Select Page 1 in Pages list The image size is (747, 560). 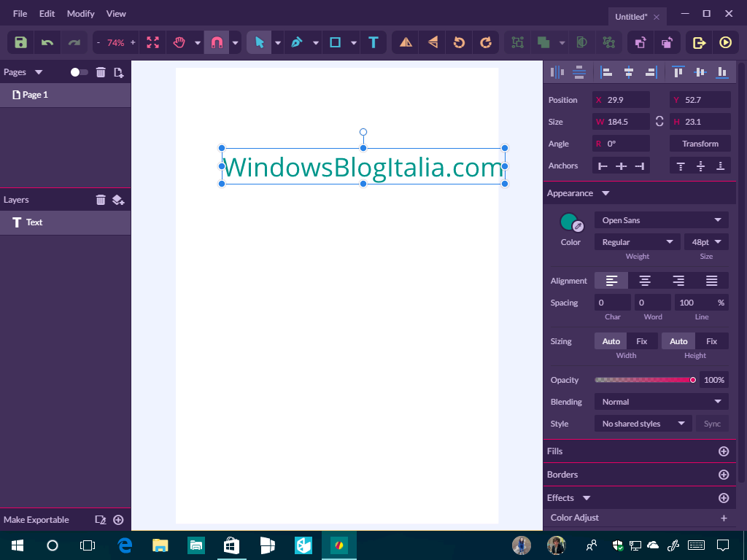(x=65, y=95)
